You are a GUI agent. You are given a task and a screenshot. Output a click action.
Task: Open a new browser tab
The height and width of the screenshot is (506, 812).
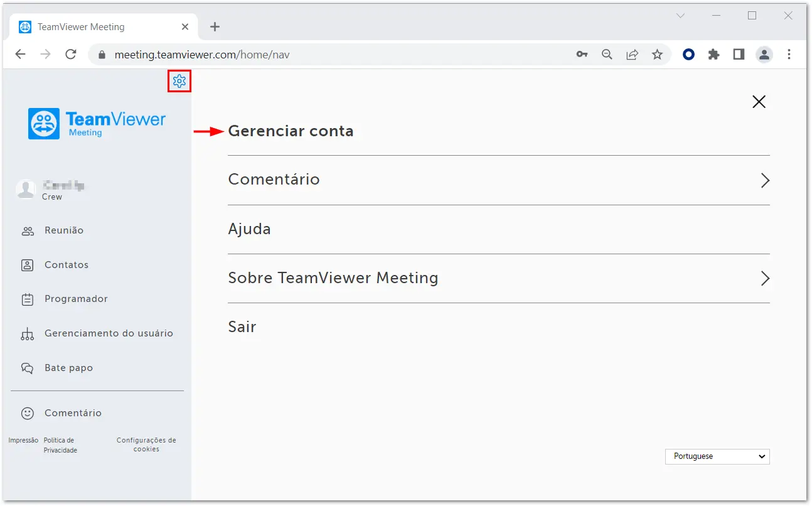(215, 27)
